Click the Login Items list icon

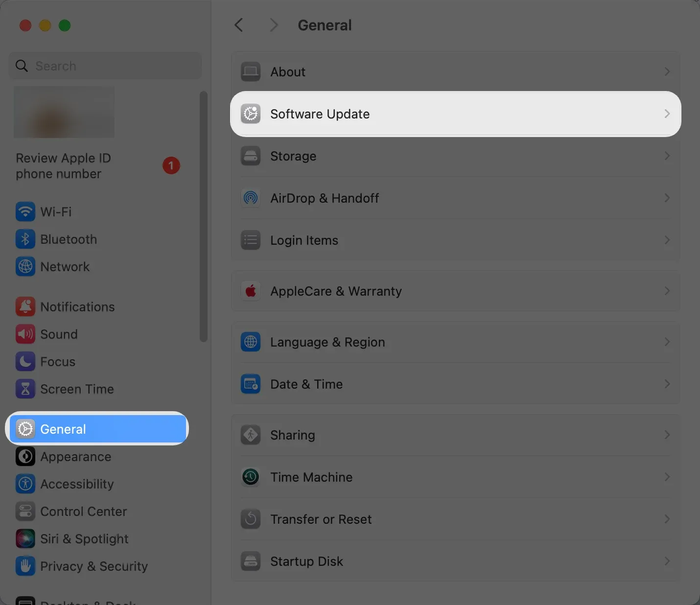[x=251, y=240]
